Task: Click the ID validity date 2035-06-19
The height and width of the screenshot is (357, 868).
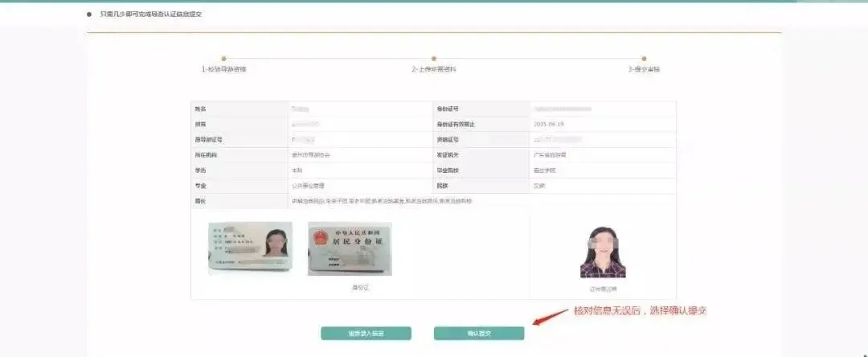Action: (x=549, y=125)
